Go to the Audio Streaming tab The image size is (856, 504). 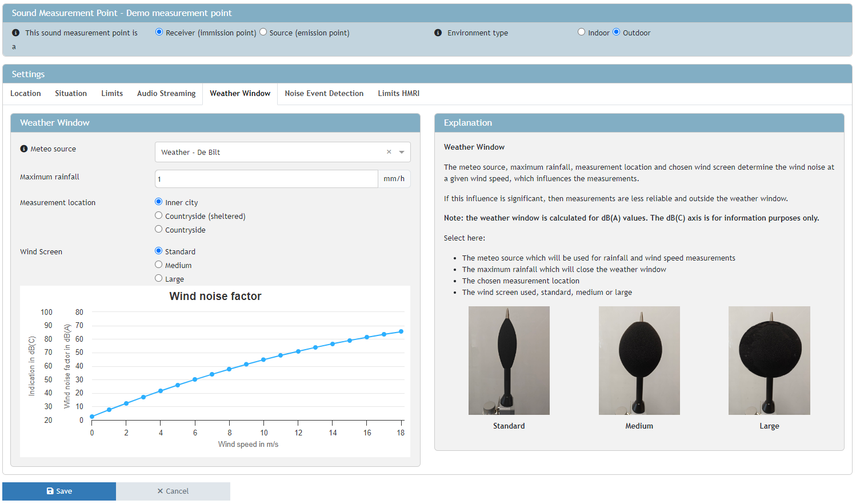tap(166, 94)
